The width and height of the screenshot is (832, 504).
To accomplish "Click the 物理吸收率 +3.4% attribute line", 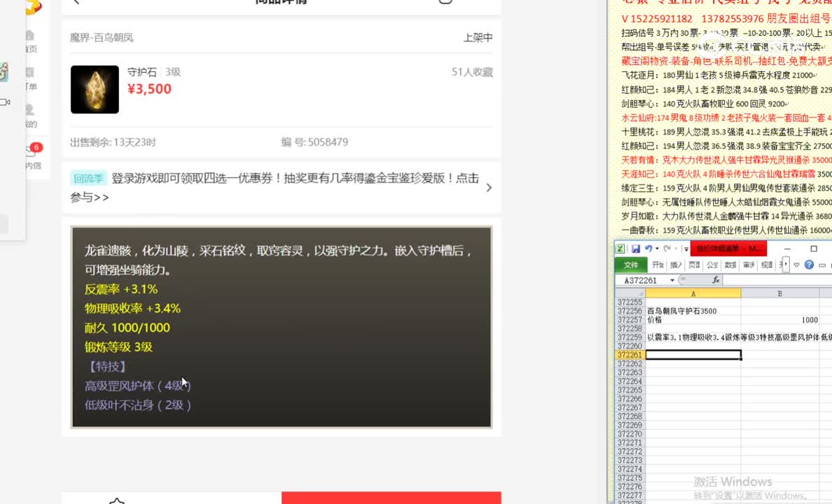I will (x=132, y=308).
